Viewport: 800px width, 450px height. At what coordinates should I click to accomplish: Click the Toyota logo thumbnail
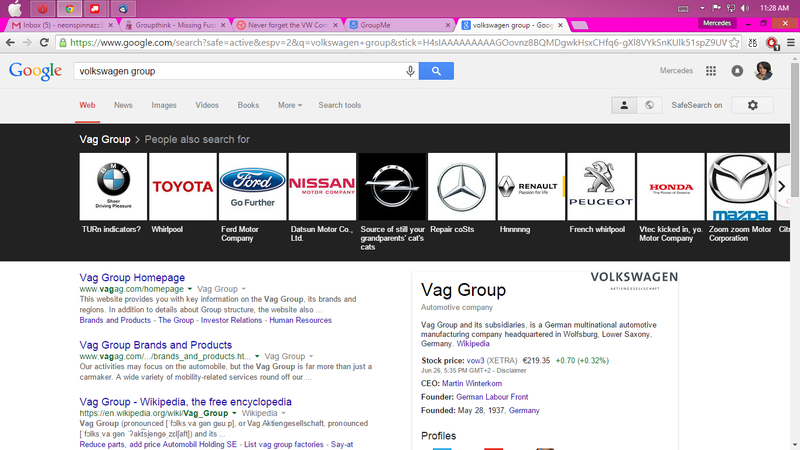pyautogui.click(x=183, y=186)
